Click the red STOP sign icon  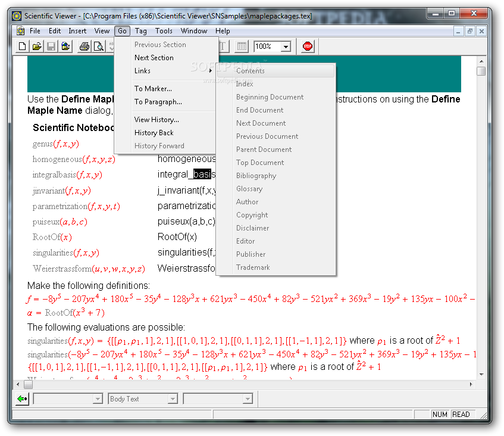(x=308, y=46)
